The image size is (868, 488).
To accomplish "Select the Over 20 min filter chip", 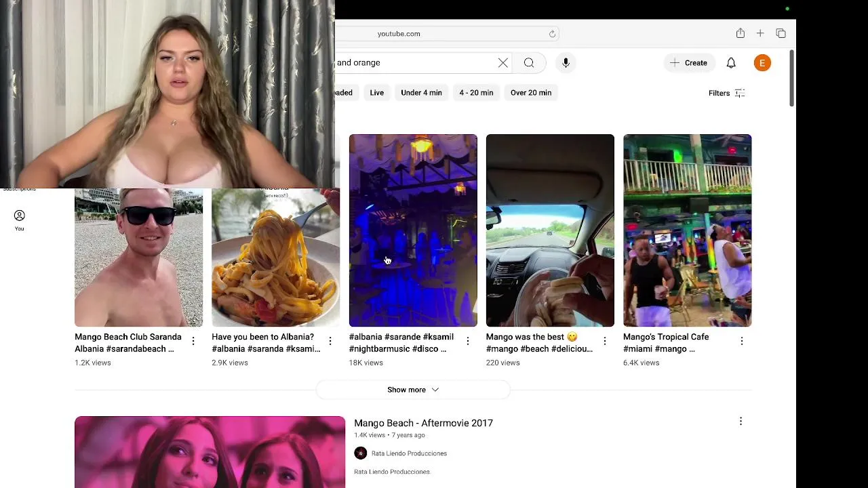I will pyautogui.click(x=531, y=93).
